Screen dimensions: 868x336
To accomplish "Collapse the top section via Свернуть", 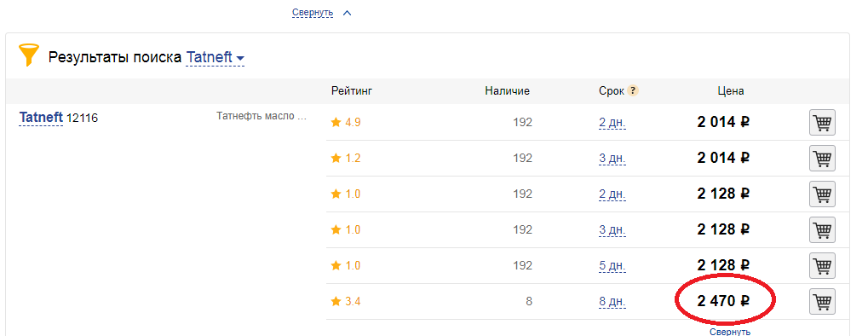I will [x=313, y=12].
